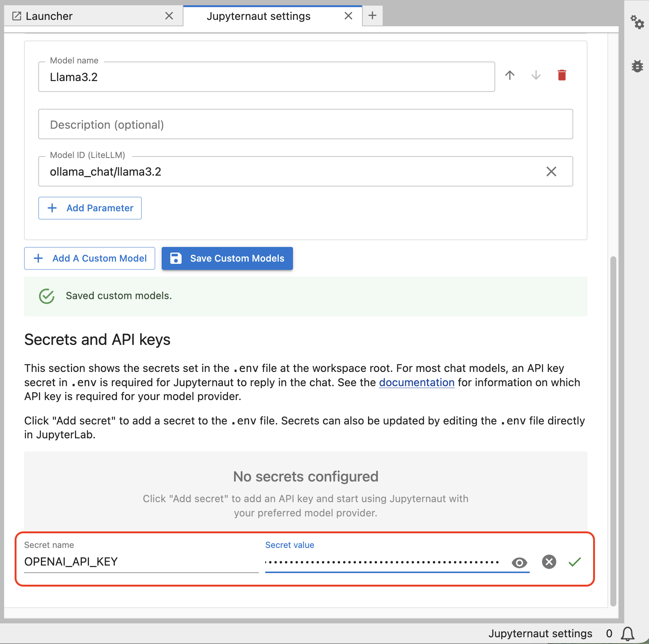This screenshot has width=649, height=644.
Task: Show the secret value with eye icon
Action: click(519, 563)
